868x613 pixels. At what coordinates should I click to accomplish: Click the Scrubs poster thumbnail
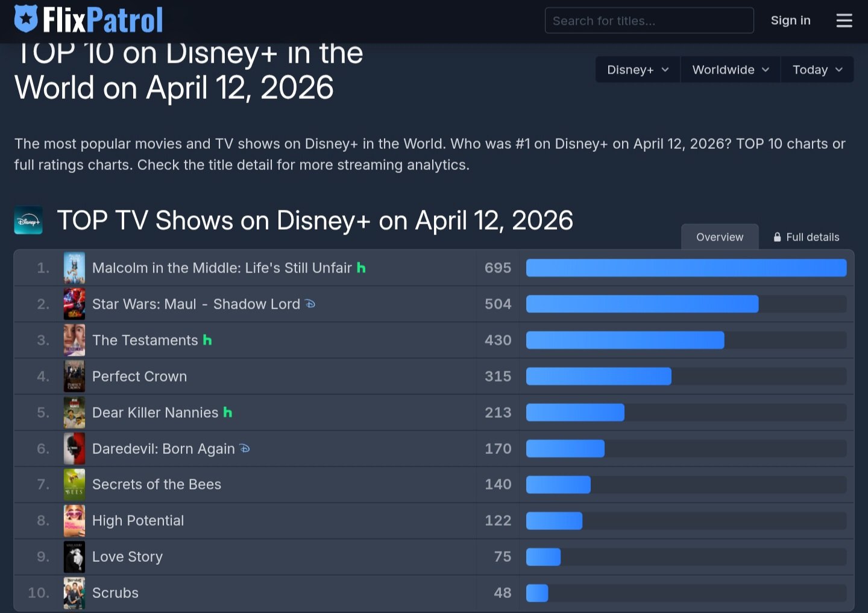(74, 593)
